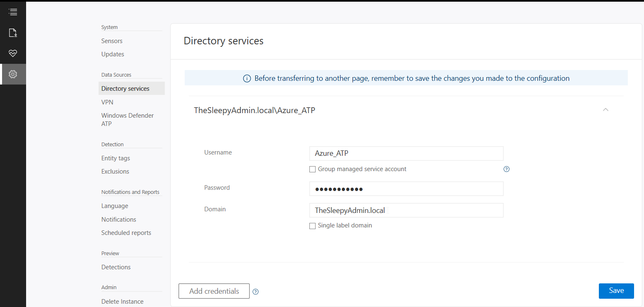The image size is (644, 307).
Task: Click the reports download icon in left rail
Action: coord(13,33)
